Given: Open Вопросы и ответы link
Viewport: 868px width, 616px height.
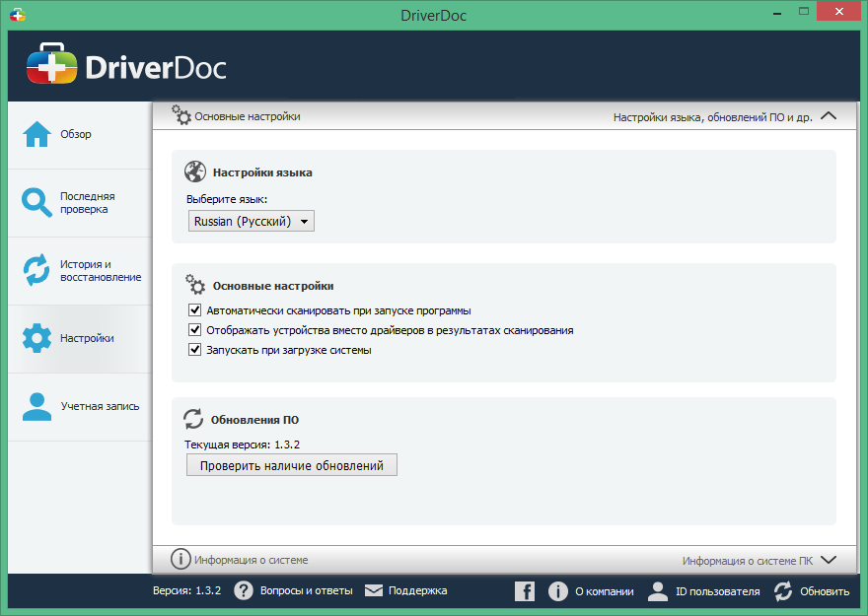Looking at the screenshot, I should click(x=306, y=591).
